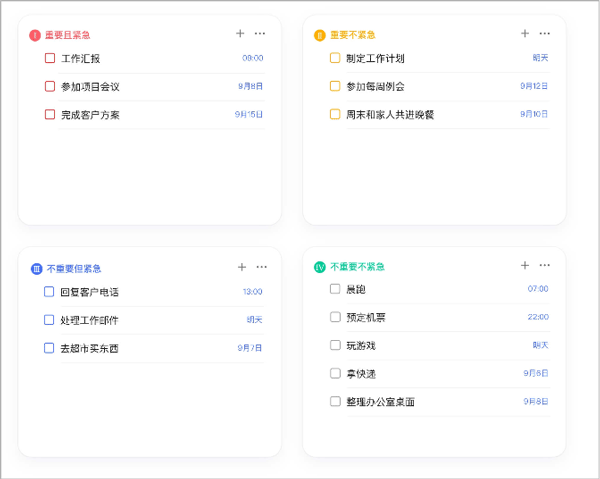The width and height of the screenshot is (600, 479).
Task: Open more options for 重要且紧急 quadrant
Action: pos(260,34)
